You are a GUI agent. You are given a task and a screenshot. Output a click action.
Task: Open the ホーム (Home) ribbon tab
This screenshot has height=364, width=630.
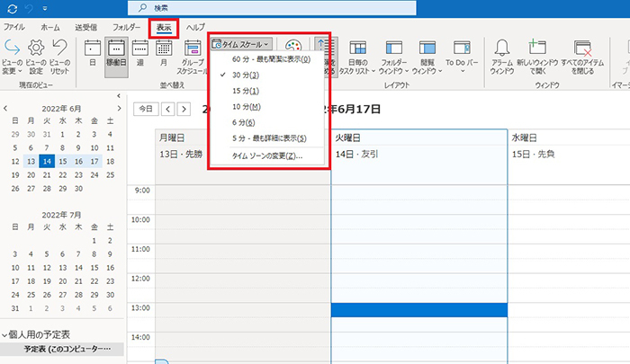[x=51, y=28]
